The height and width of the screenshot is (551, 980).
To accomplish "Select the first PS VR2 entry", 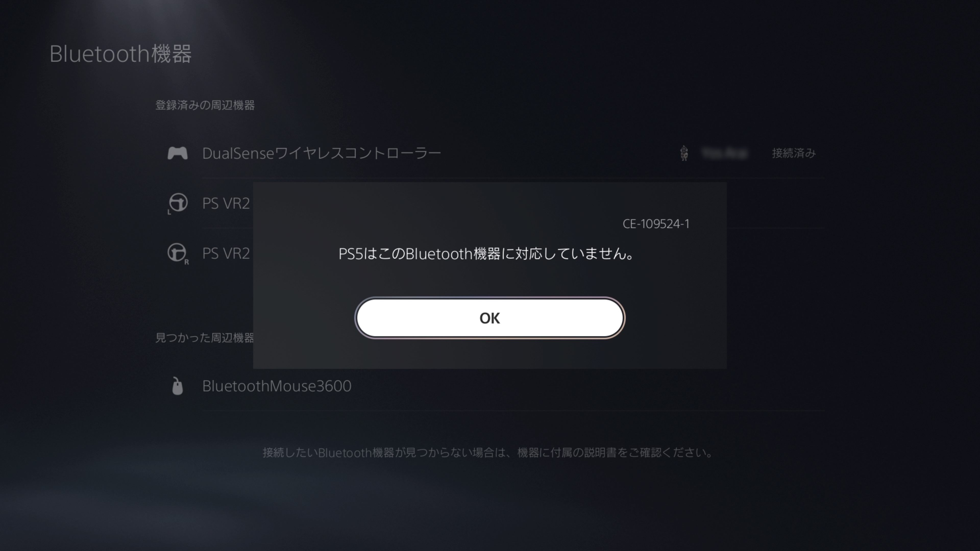I will (226, 204).
